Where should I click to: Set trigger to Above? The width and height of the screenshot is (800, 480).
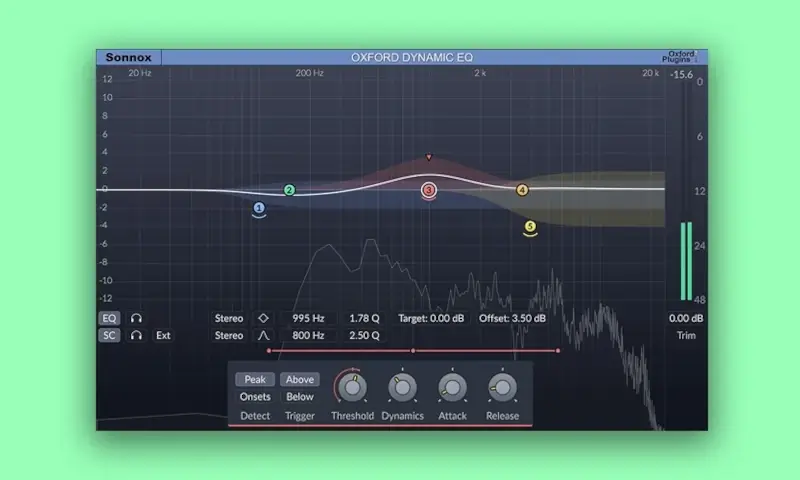click(x=299, y=380)
